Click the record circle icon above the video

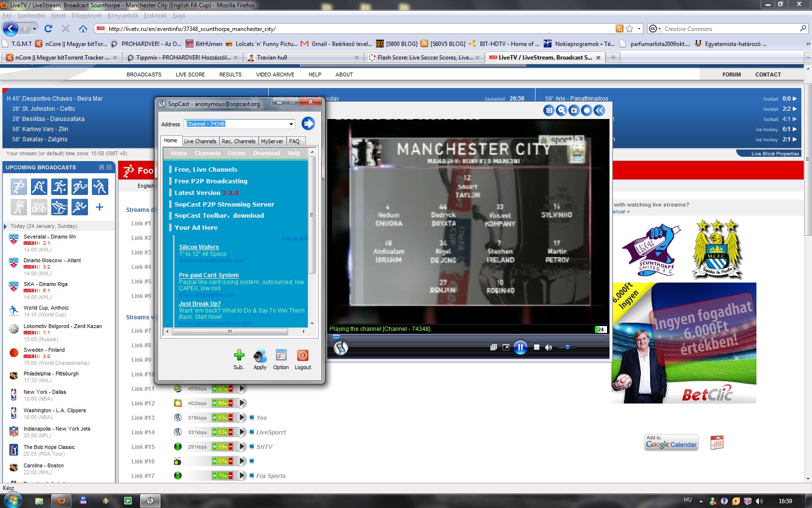pos(586,110)
